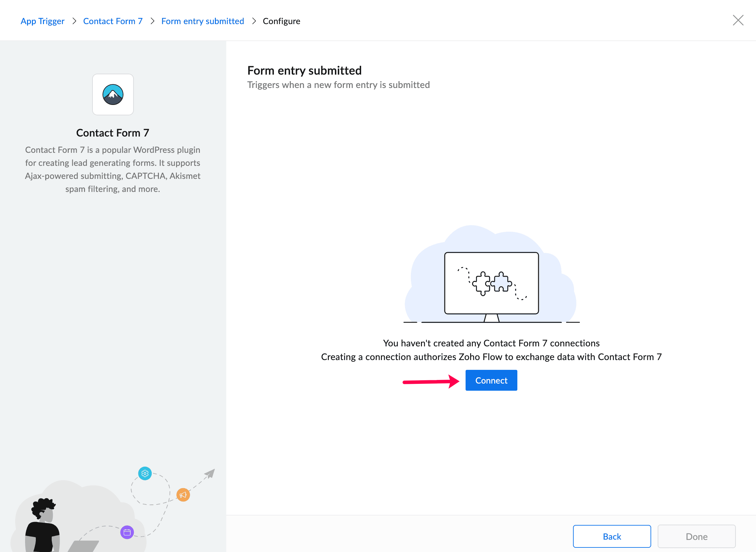This screenshot has height=552, width=756.
Task: Click the greyed Done button
Action: pyautogui.click(x=696, y=536)
